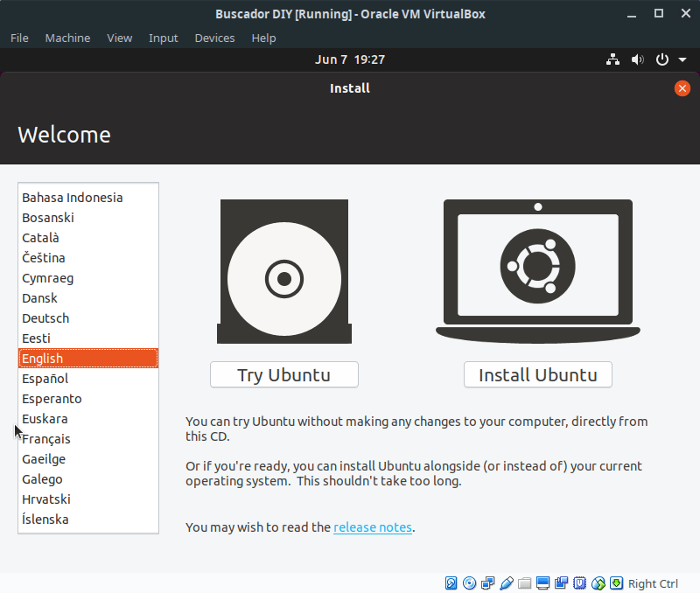Viewport: 700px width, 593px height.
Task: Maximize the VirtualBox window
Action: (659, 14)
